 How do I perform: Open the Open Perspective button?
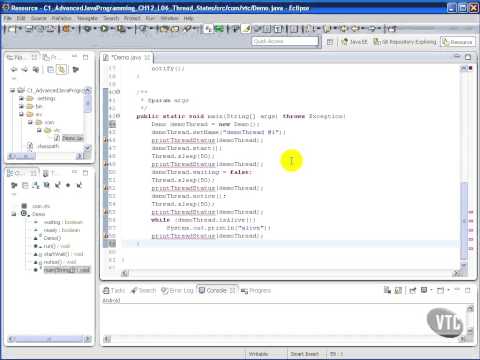tap(330, 42)
